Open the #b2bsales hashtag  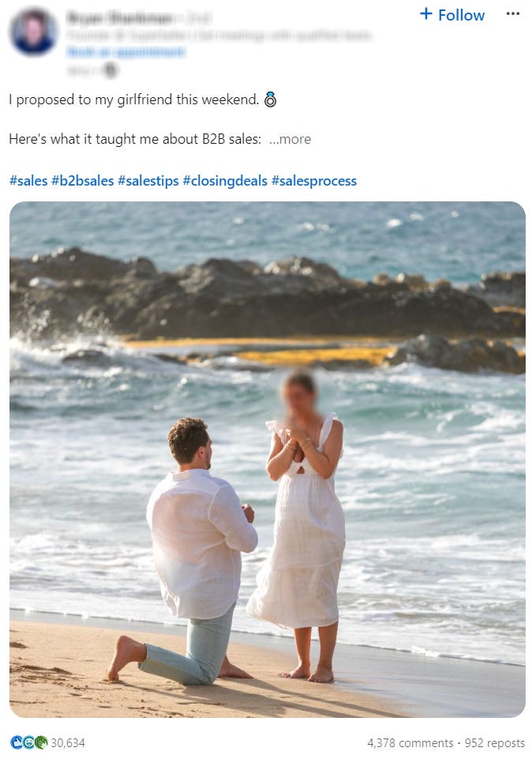click(83, 181)
